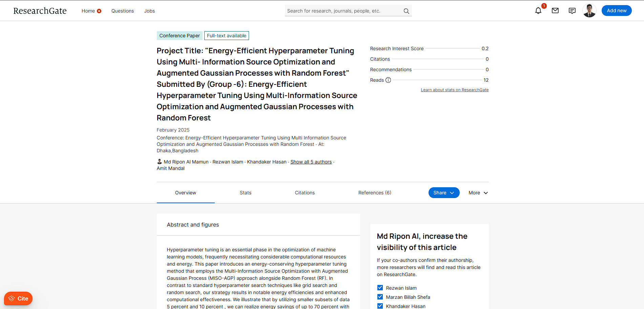Focus the research search input field
Viewport: 644px width, 309px height.
[x=342, y=11]
